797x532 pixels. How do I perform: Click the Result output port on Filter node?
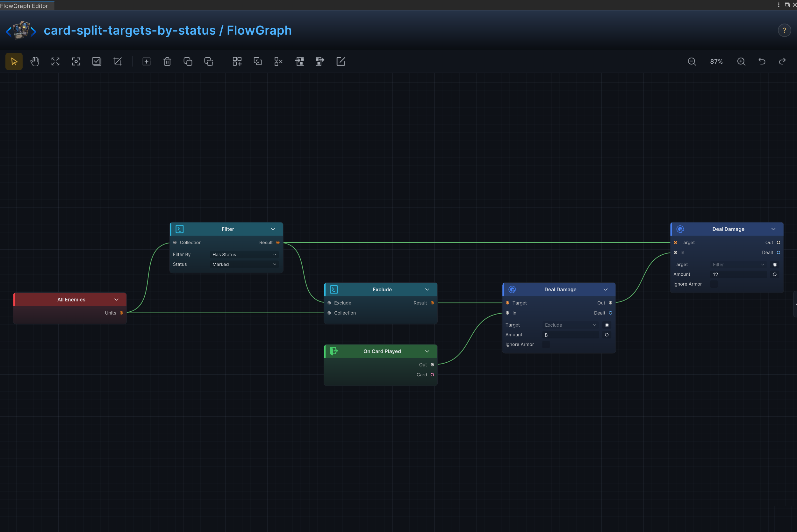pos(278,243)
